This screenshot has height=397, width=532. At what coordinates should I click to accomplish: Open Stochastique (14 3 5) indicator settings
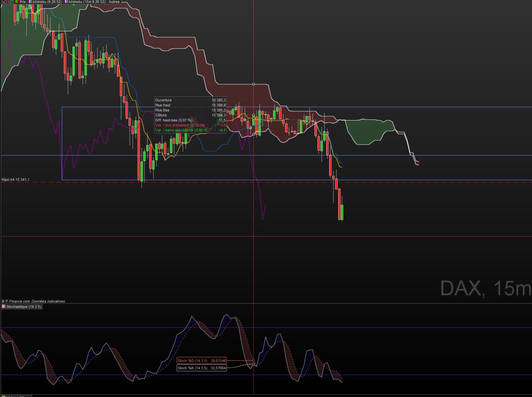(21, 307)
